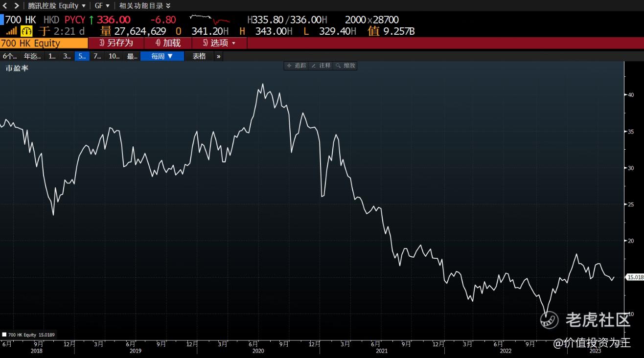Click the 30 tick on the value axis

(631, 168)
